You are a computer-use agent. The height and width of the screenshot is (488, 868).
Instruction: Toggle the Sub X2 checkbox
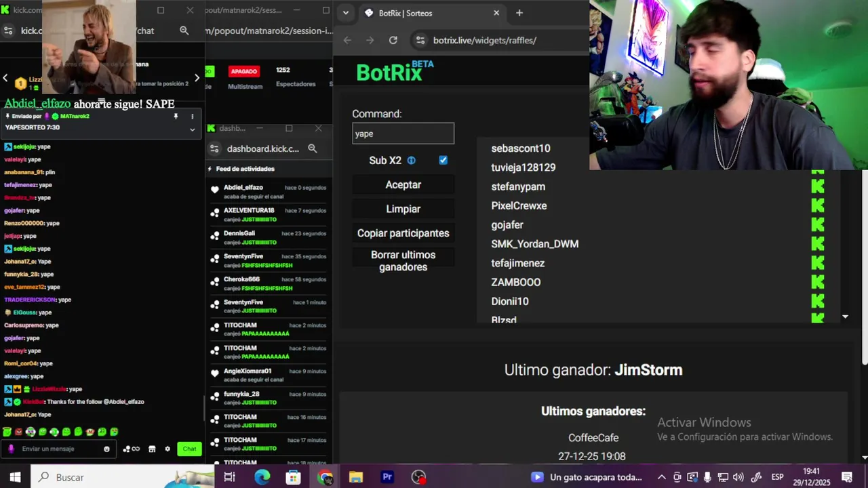443,161
